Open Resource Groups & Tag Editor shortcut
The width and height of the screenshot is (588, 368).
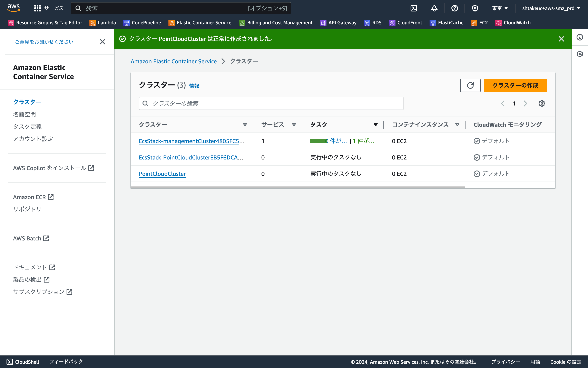tap(45, 23)
